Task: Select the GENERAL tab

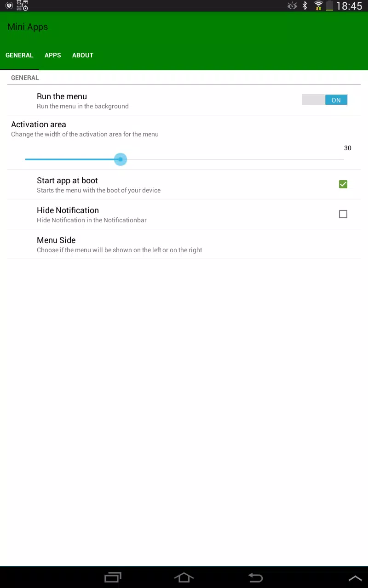Action: [x=19, y=55]
